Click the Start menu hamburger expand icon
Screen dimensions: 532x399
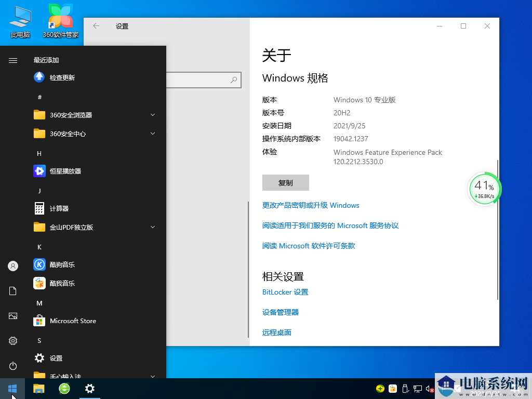tap(13, 60)
